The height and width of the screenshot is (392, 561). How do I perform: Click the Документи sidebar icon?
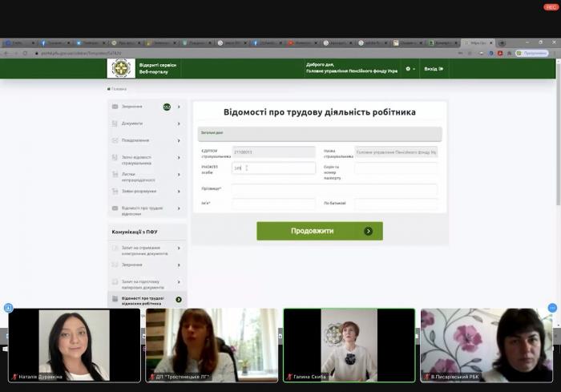pyautogui.click(x=115, y=123)
